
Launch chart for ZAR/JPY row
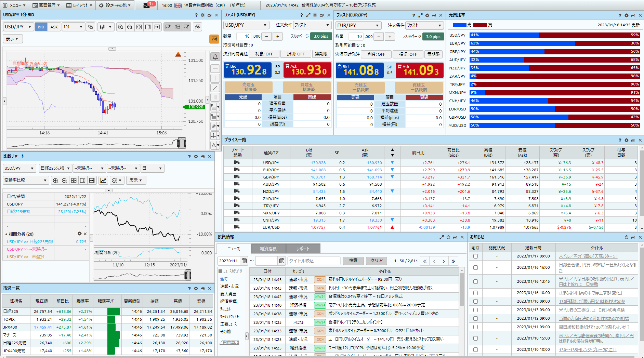coord(237,198)
